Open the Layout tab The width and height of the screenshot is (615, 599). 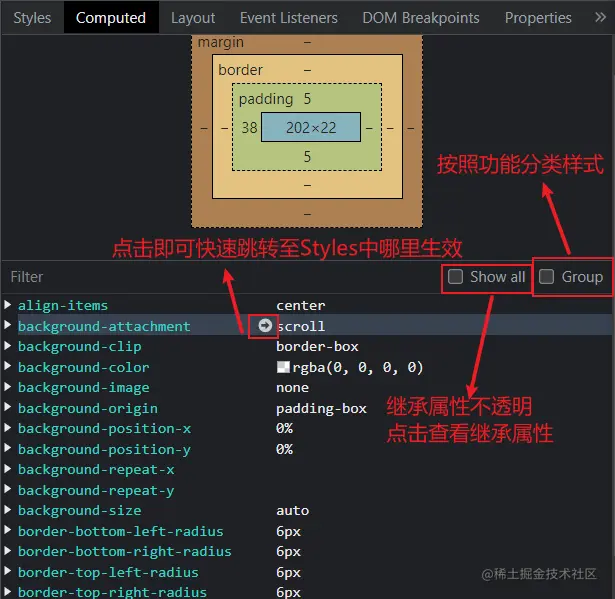[193, 18]
